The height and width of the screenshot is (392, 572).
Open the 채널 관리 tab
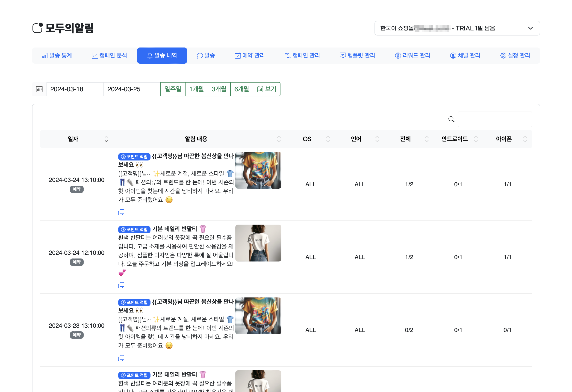coord(465,56)
